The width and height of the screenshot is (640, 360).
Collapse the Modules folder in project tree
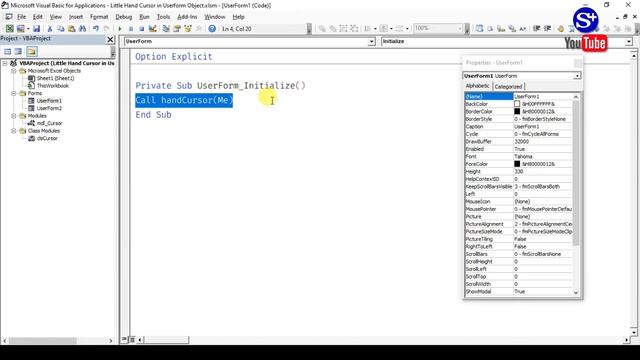click(13, 116)
